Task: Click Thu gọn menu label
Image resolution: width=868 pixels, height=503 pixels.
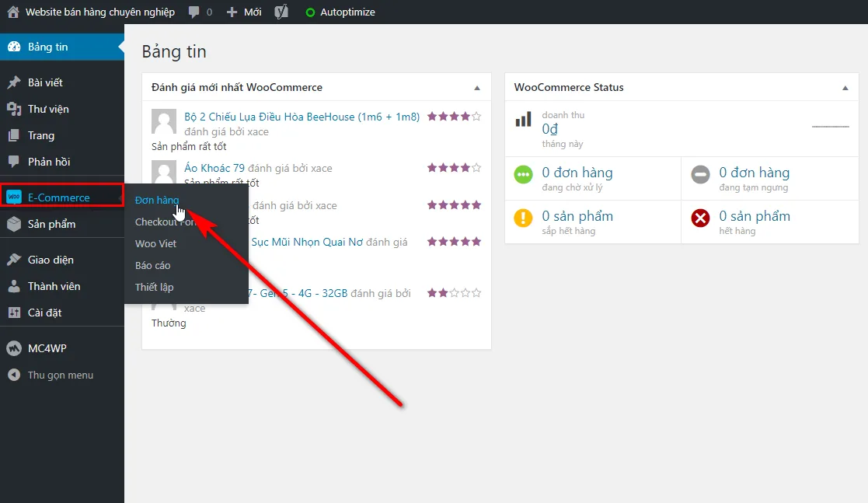Action: coord(61,376)
